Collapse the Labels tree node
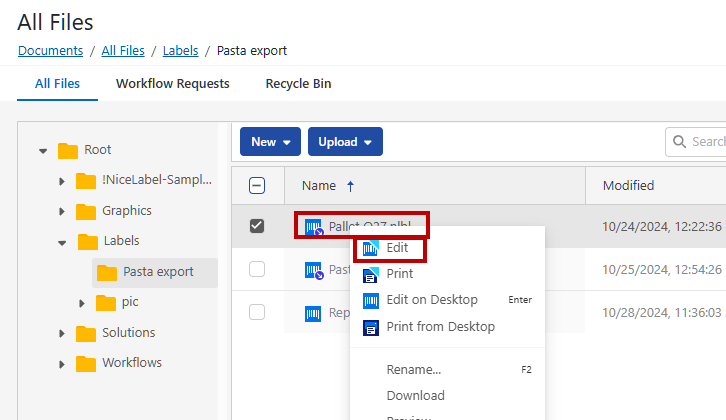 click(x=62, y=243)
